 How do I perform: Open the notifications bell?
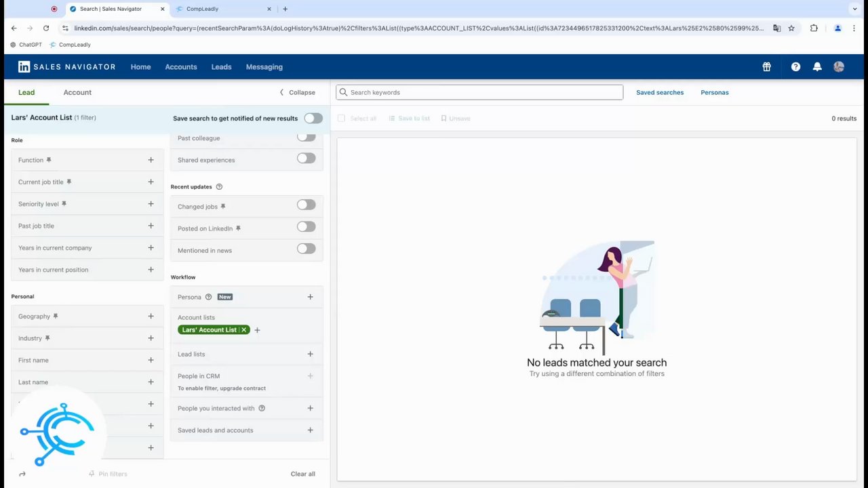(x=817, y=66)
